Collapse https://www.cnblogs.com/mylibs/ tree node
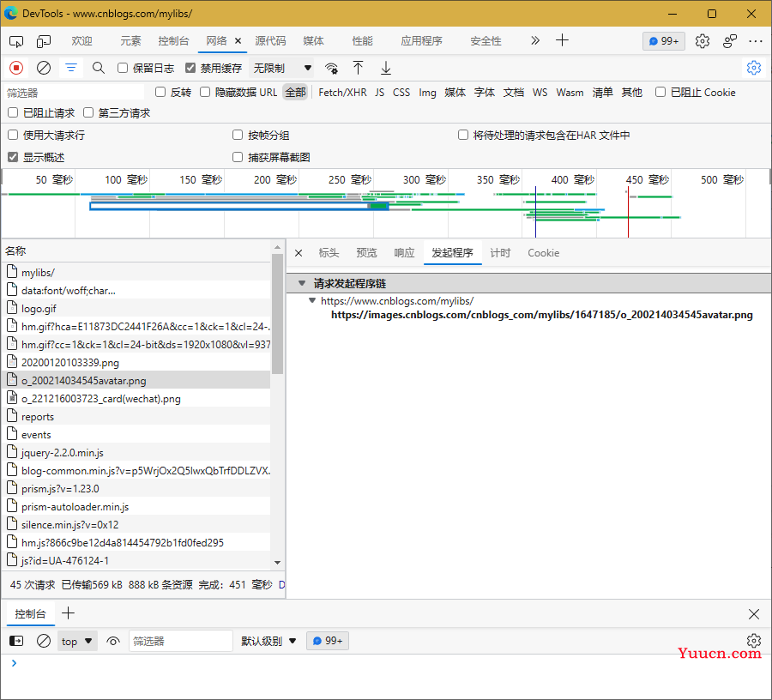The width and height of the screenshot is (772, 700). (x=311, y=300)
